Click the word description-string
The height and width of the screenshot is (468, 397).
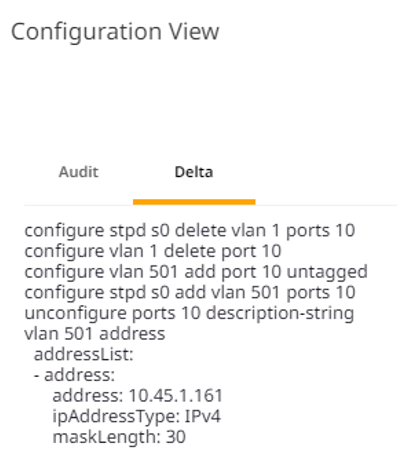click(x=280, y=314)
